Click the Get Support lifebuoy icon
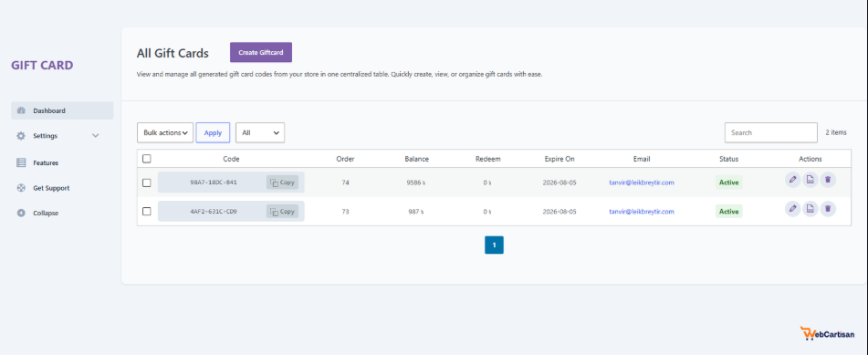The width and height of the screenshot is (868, 355). (x=21, y=188)
